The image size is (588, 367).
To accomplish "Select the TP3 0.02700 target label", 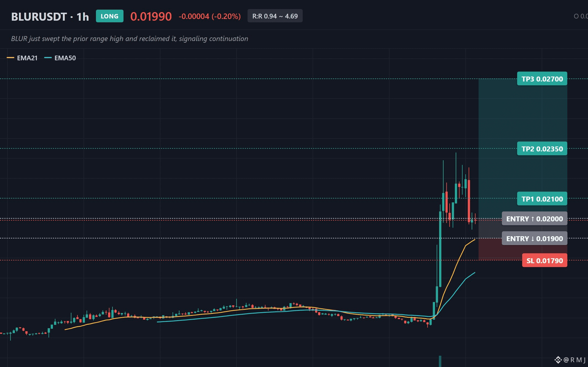I will point(542,79).
